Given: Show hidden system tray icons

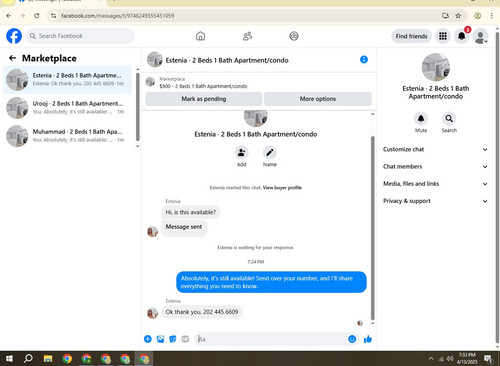Looking at the screenshot, I should 431,359.
